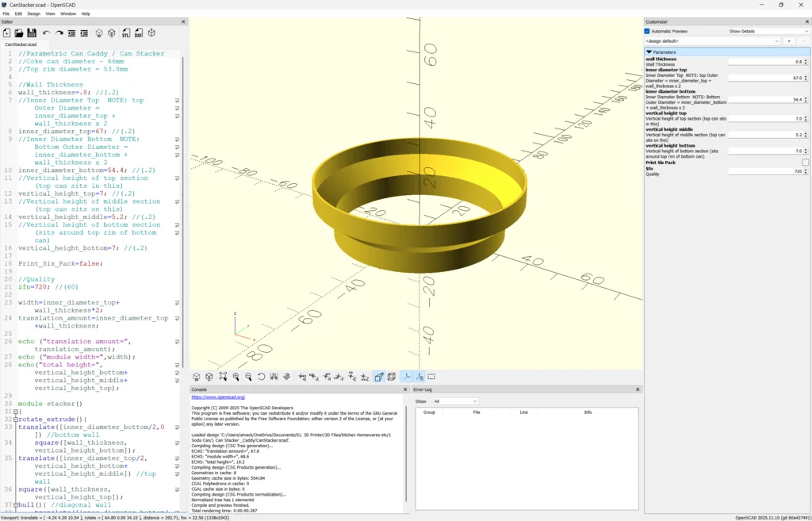This screenshot has width=812, height=521.
Task: Zoom in on the 3D viewport
Action: point(236,377)
